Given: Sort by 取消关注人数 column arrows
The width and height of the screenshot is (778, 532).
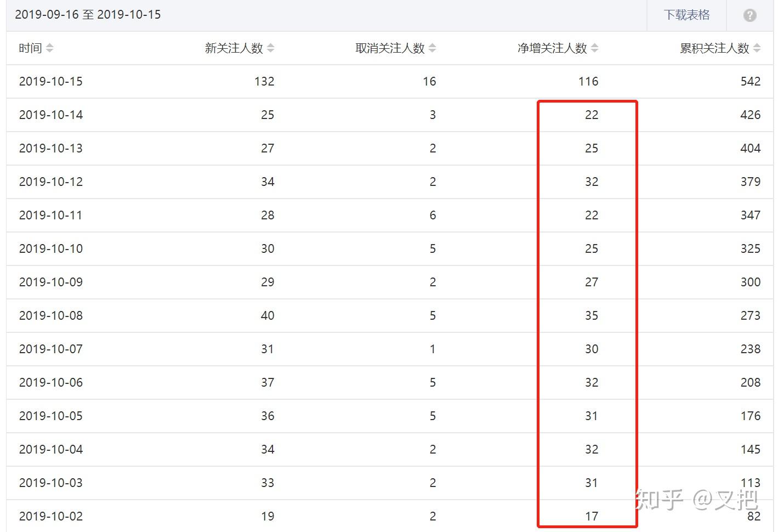Looking at the screenshot, I should (x=433, y=48).
